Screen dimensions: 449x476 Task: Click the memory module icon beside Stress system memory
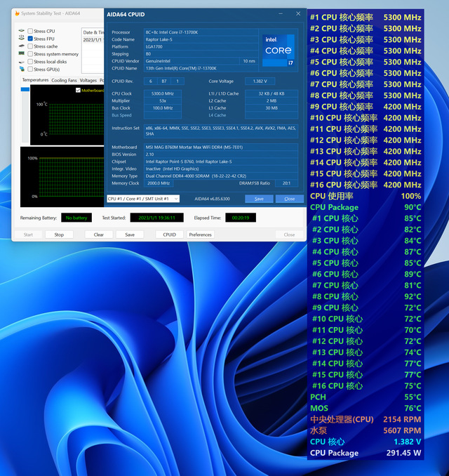point(21,54)
